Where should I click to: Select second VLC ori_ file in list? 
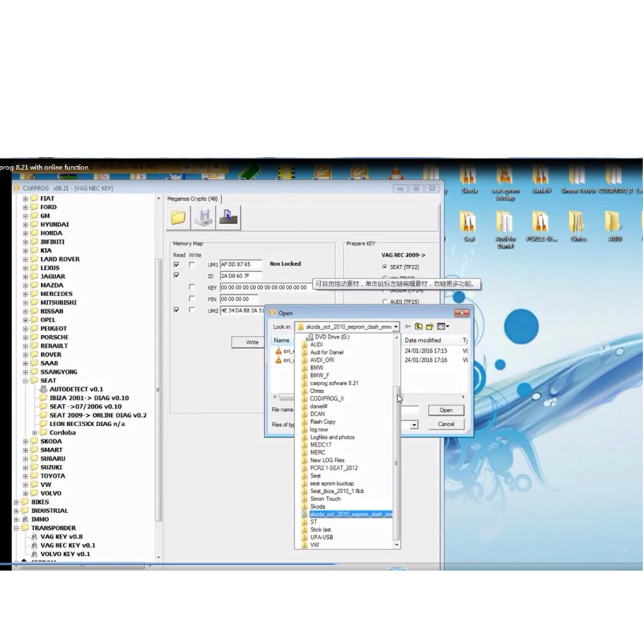click(284, 360)
